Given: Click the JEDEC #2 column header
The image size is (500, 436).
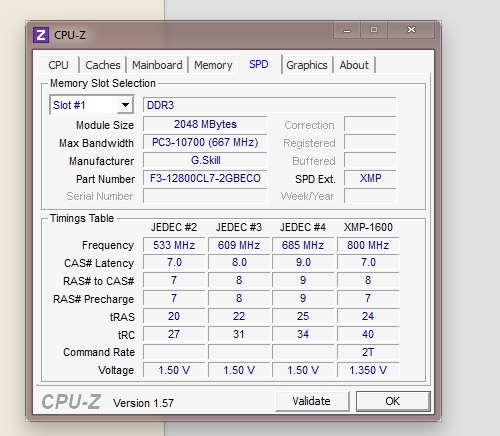Looking at the screenshot, I should 174,227.
